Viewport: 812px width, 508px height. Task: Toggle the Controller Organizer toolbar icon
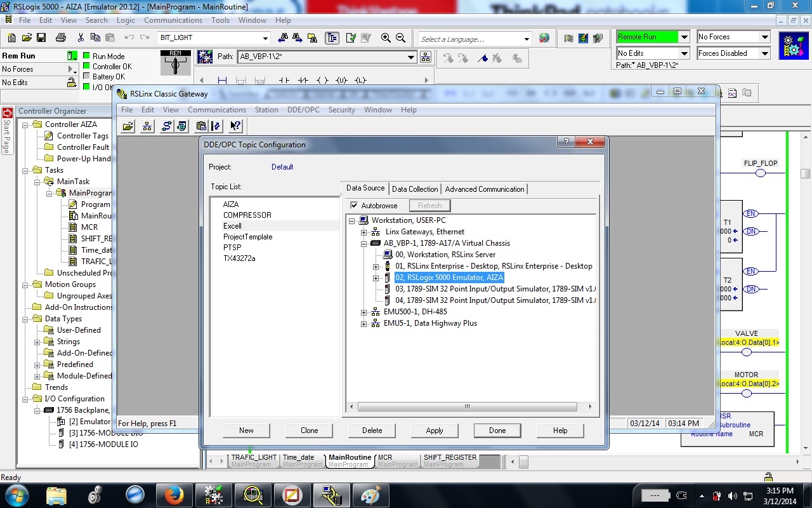tap(332, 38)
